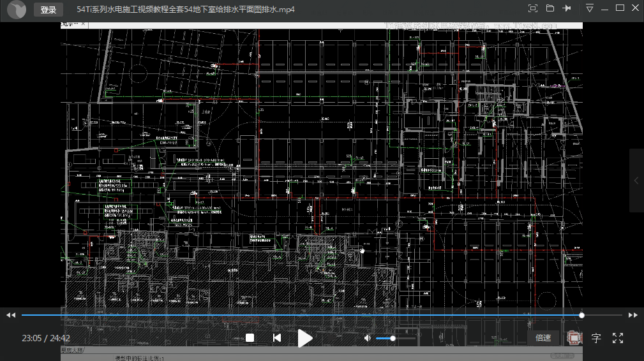This screenshot has width=644, height=361.
Task: Pin the player window on top
Action: (567, 8)
